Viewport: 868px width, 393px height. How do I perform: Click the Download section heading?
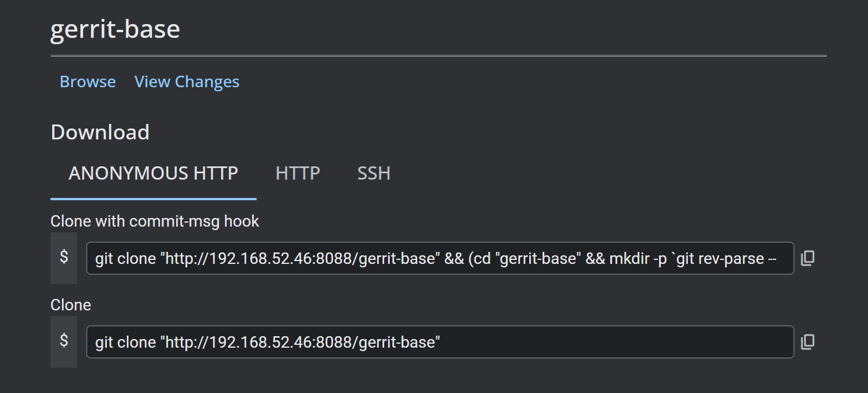pyautogui.click(x=100, y=133)
